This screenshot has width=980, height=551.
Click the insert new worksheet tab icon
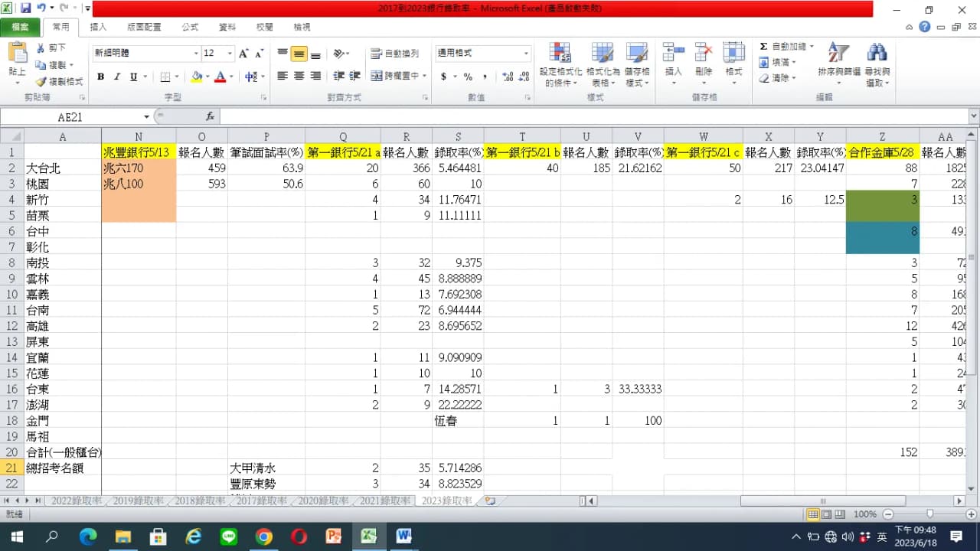pyautogui.click(x=489, y=500)
